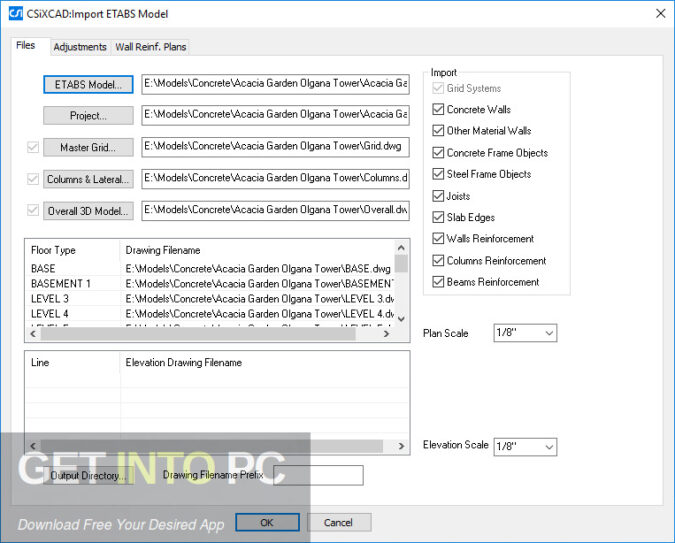Toggle the Master Grid checkbox
The height and width of the screenshot is (543, 675).
pyautogui.click(x=33, y=147)
